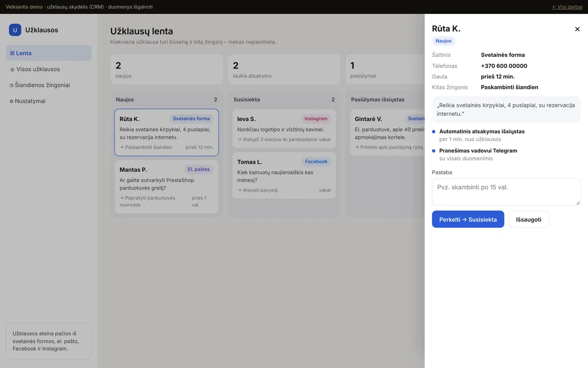Open the Lenta view in sidebar
This screenshot has height=368, width=588.
[x=49, y=53]
